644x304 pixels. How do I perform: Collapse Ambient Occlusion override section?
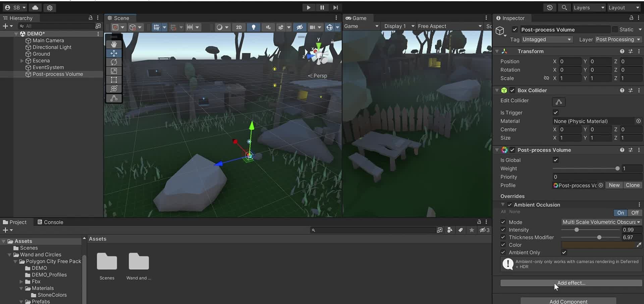tap(502, 205)
